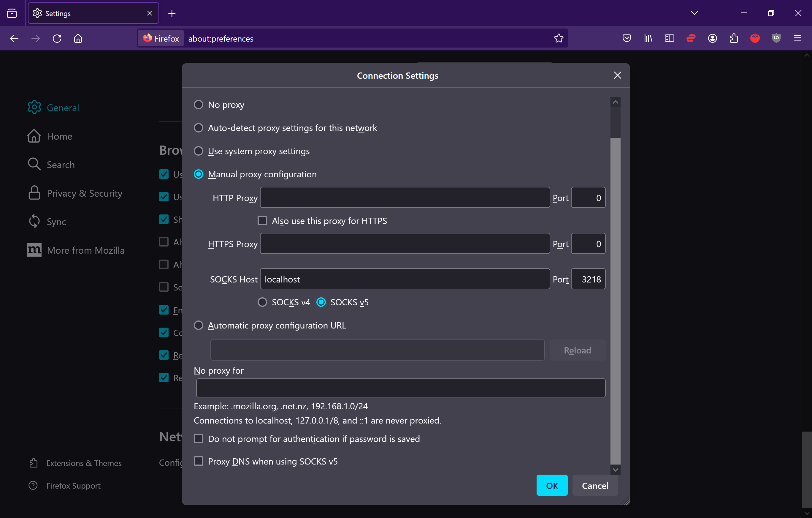812x518 pixels.
Task: Click the Extensions puzzle piece icon
Action: click(734, 39)
